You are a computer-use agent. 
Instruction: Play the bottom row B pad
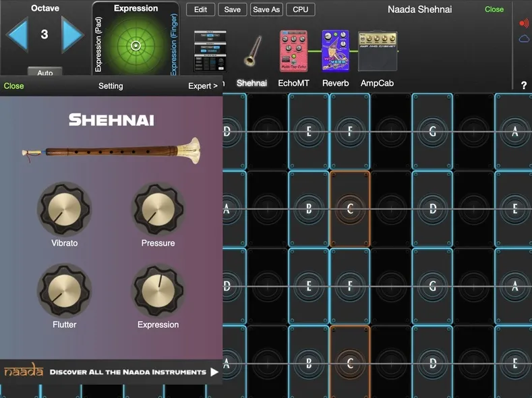(308, 362)
